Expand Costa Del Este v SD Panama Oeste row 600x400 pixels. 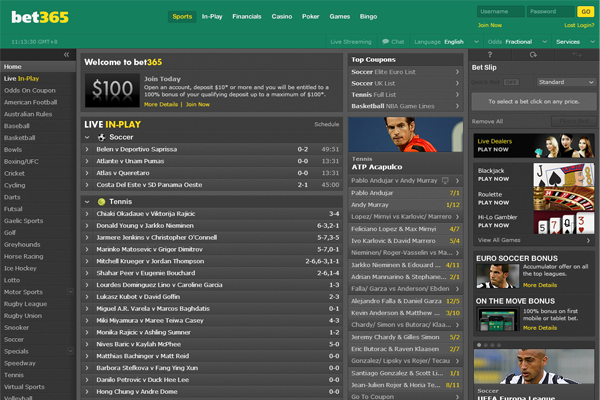point(87,185)
